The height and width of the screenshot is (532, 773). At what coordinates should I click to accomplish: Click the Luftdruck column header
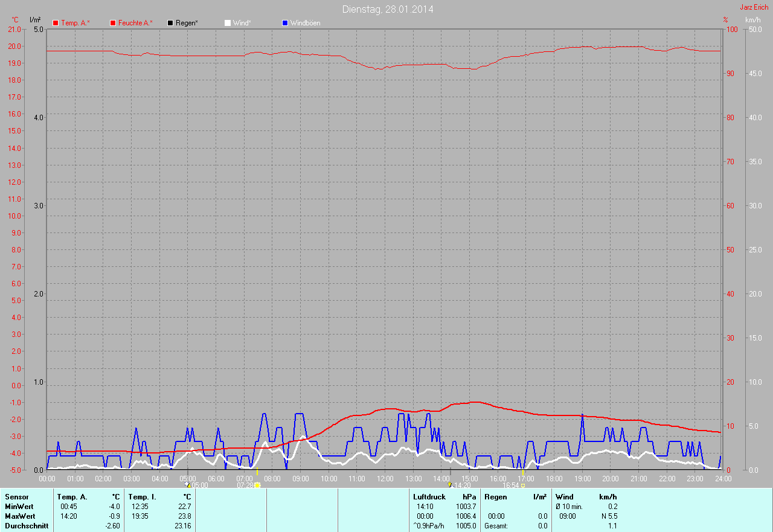coord(429,497)
